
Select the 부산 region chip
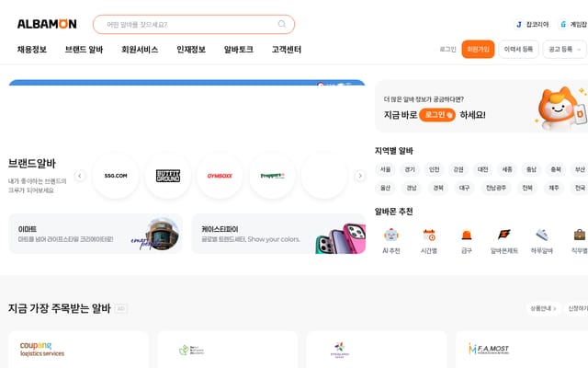point(580,169)
